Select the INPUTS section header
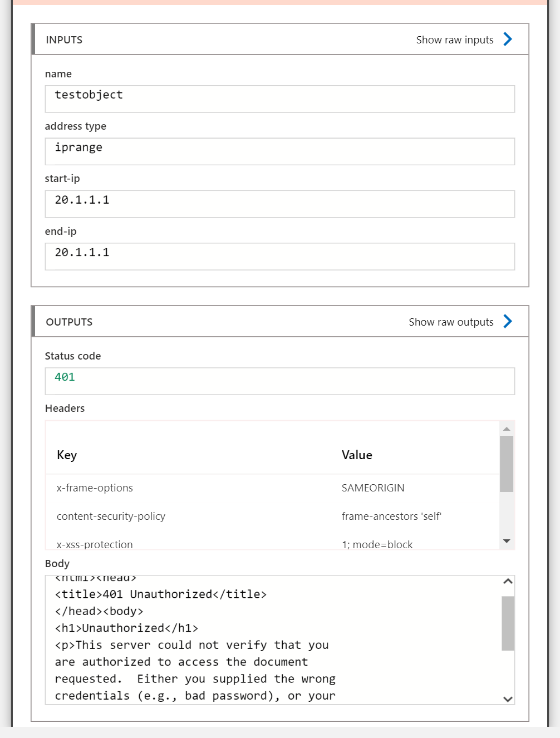The height and width of the screenshot is (738, 560). coord(65,40)
